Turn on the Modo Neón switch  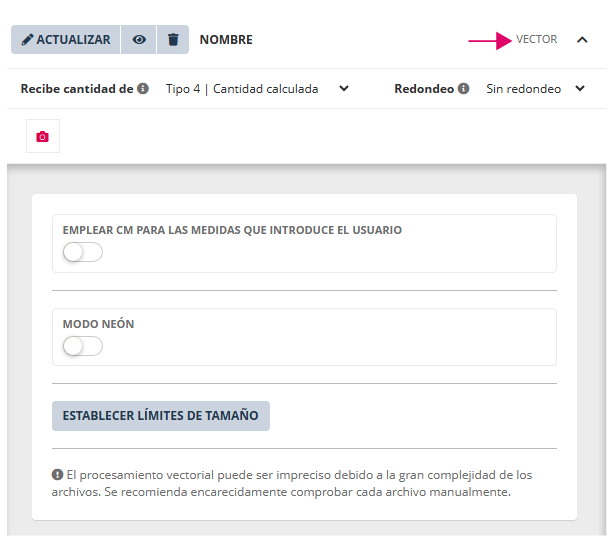(82, 347)
